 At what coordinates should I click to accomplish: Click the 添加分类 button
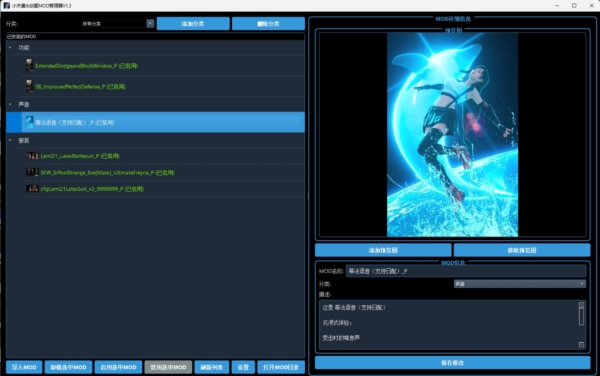(193, 24)
